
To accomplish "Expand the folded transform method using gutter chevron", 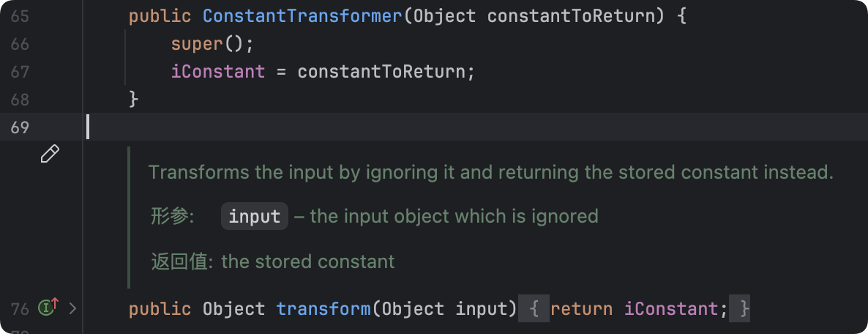I will click(x=72, y=308).
